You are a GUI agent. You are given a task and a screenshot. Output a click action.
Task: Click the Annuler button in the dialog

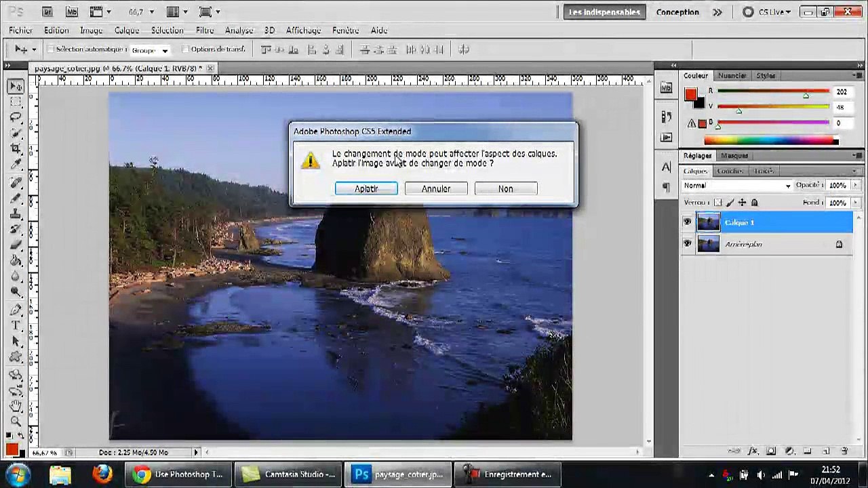click(436, 188)
